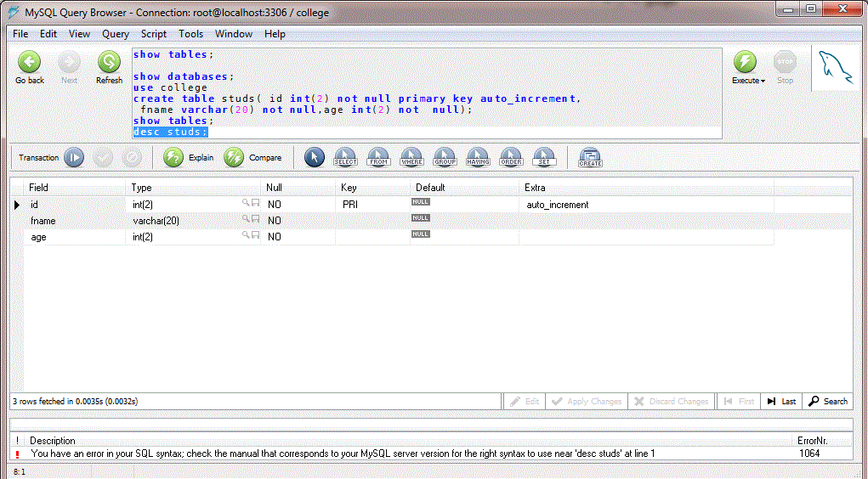Jump to Last row button
This screenshot has width=868, height=479.
click(781, 402)
